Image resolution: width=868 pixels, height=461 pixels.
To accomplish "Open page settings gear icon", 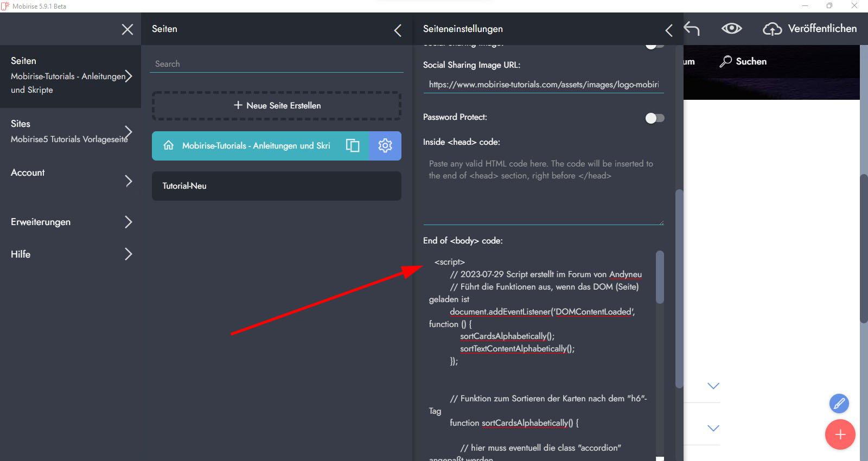I will coord(385,145).
